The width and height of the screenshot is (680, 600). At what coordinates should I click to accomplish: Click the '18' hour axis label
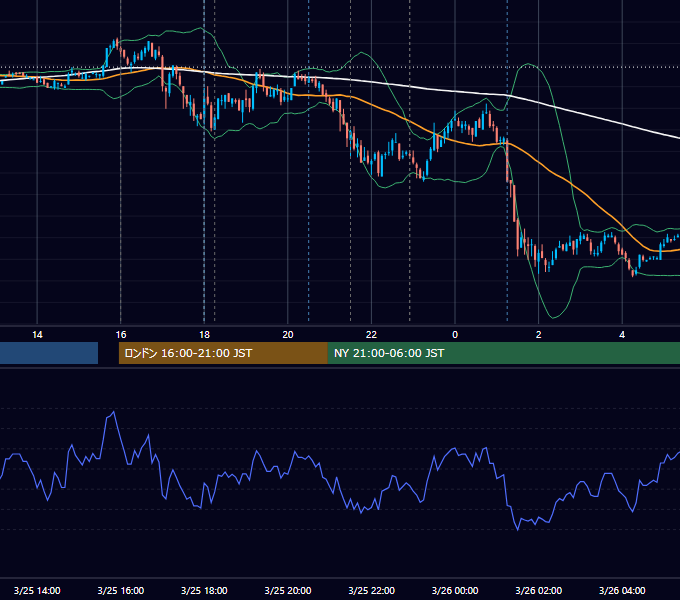204,335
